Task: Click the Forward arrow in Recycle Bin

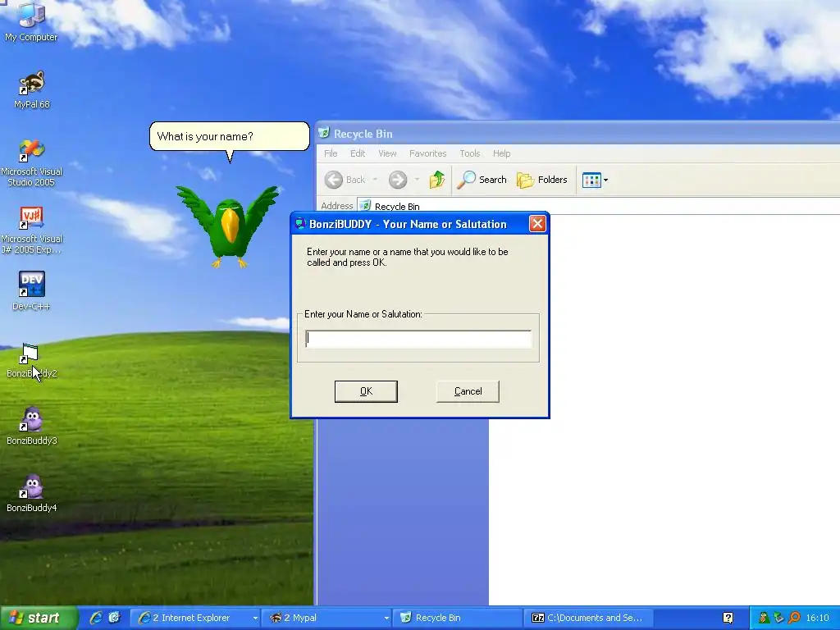Action: point(398,180)
